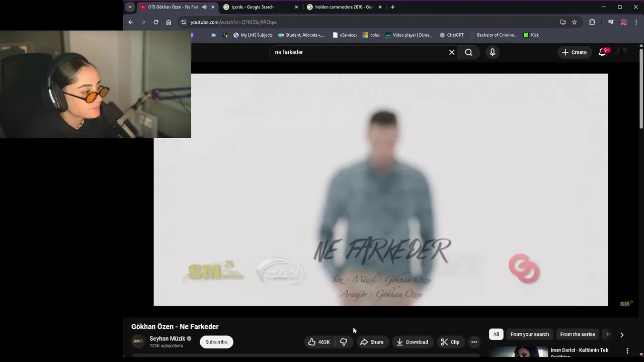This screenshot has width=644, height=362.
Task: Open Irem Derici - Kalbimin Tek Sahibine title
Action: 580,352
